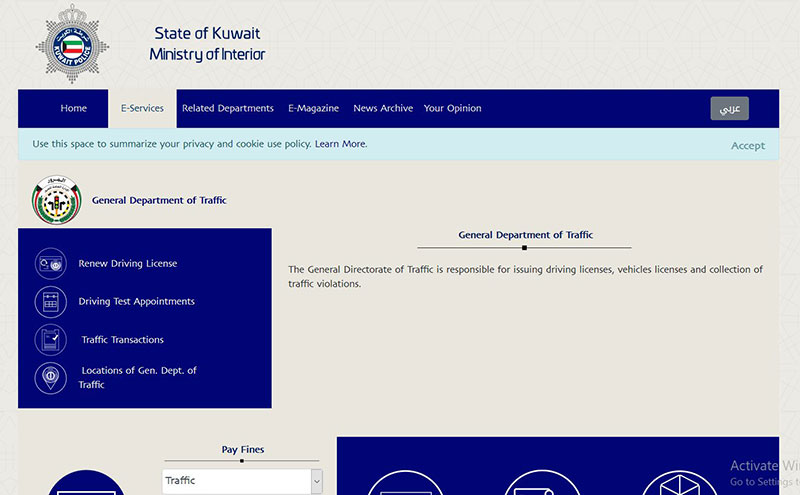
Task: Open Related Departments menu
Action: point(228,108)
